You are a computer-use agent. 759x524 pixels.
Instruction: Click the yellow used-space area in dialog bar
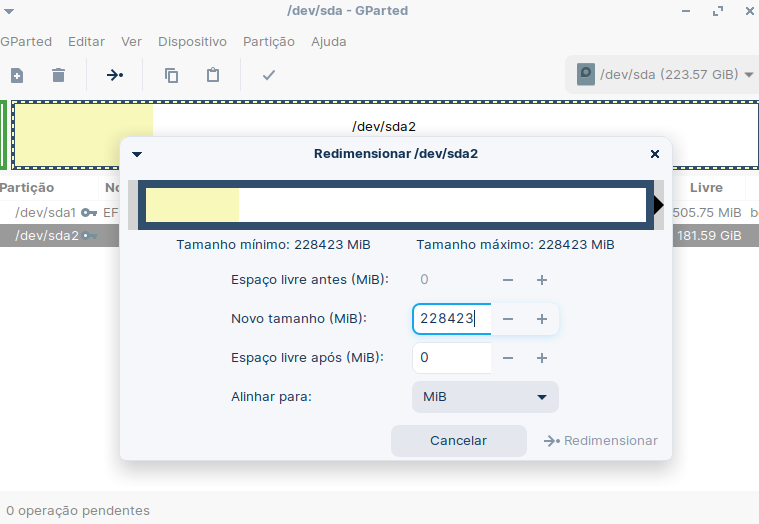192,205
